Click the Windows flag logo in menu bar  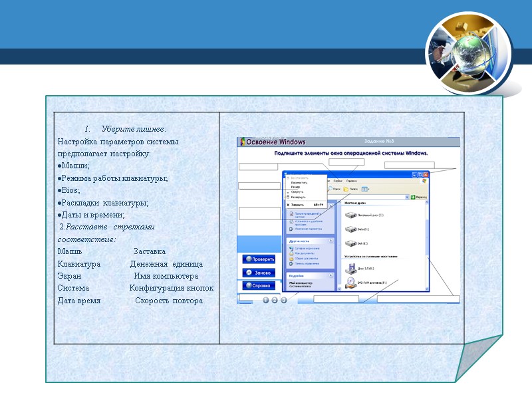[424, 181]
